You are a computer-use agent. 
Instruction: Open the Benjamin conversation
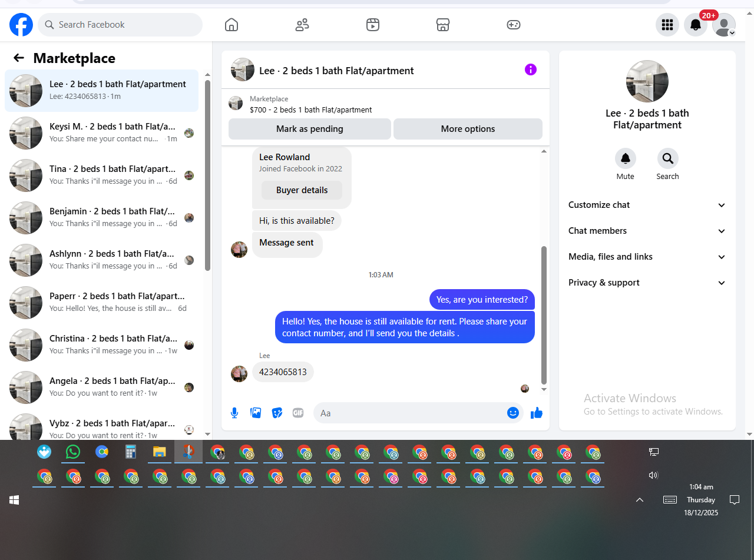(101, 218)
